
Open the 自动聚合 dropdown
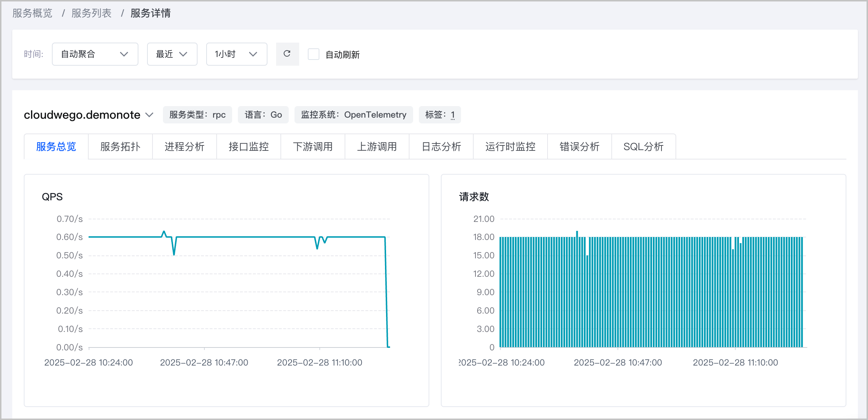click(95, 54)
